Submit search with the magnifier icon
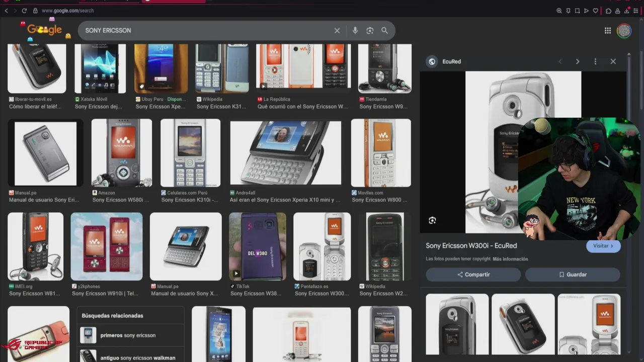 pyautogui.click(x=384, y=31)
